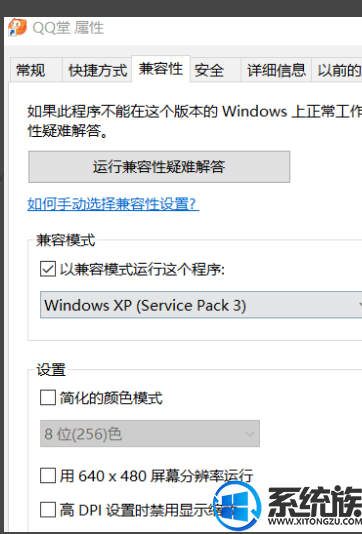Image resolution: width=362 pixels, height=534 pixels.
Task: Click the active 兼容性 tab
Action: (x=161, y=69)
